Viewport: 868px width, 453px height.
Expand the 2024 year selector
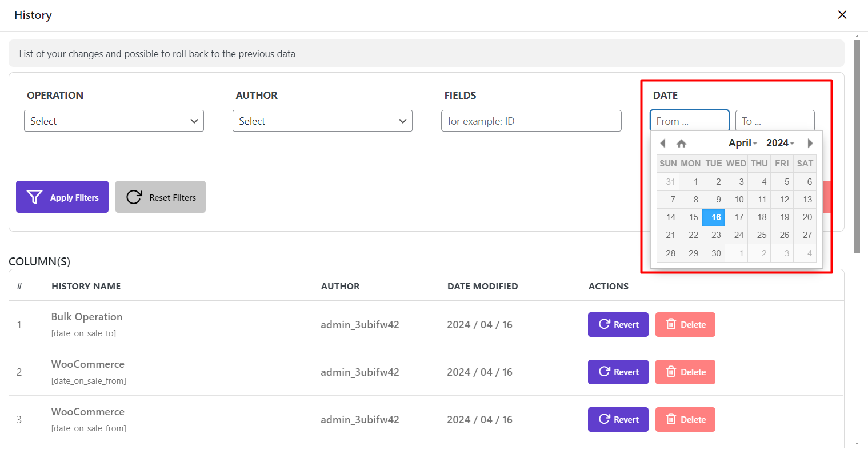(x=780, y=143)
